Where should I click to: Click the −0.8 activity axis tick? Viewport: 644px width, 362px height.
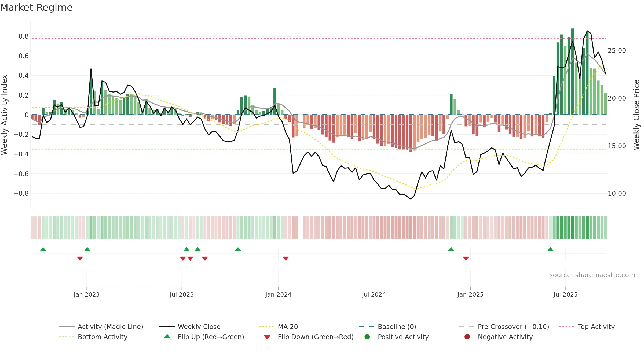tap(21, 194)
